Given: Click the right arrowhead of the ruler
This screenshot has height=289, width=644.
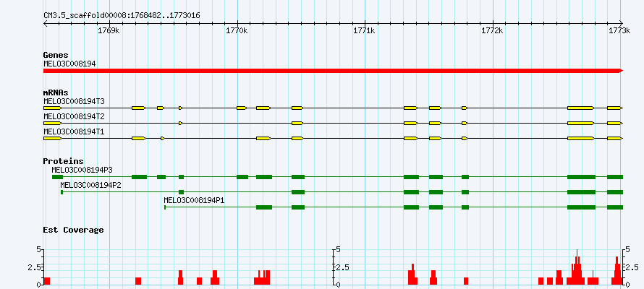Looking at the screenshot, I should 621,23.
